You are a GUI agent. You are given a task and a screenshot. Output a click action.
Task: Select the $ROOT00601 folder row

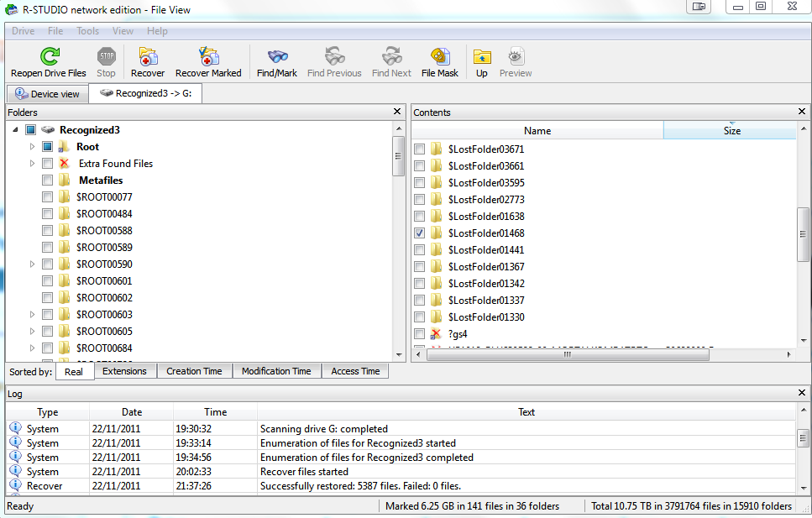coord(104,280)
